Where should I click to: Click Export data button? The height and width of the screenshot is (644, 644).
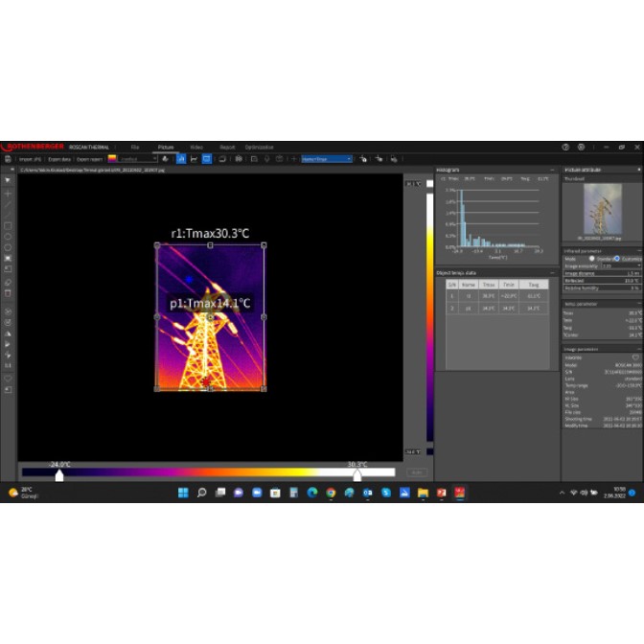[x=59, y=159]
